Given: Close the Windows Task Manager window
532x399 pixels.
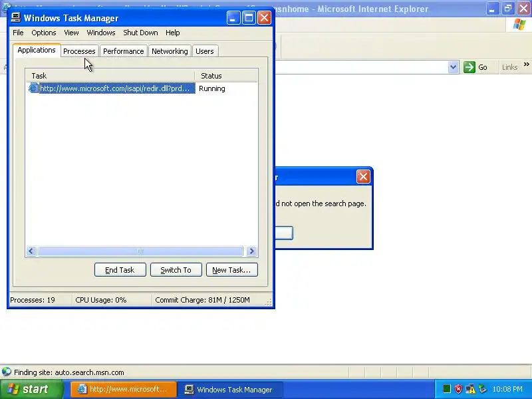Looking at the screenshot, I should pos(264,18).
